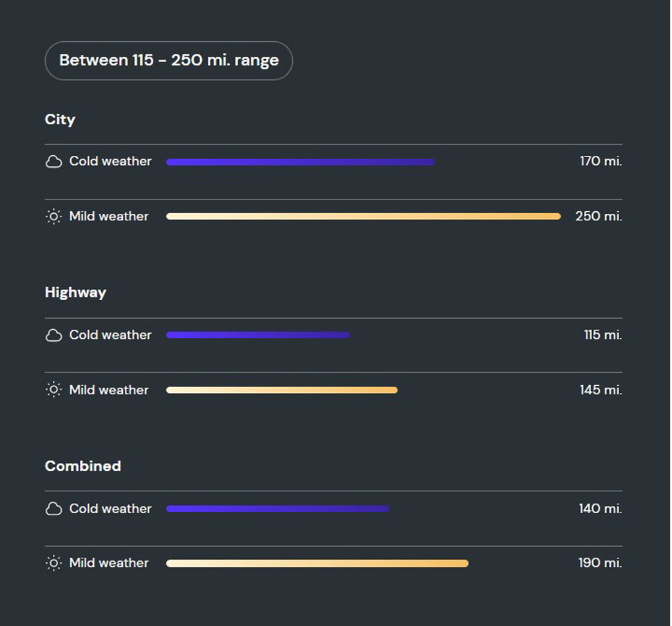Click the Highway Mild weather text label

tap(109, 390)
